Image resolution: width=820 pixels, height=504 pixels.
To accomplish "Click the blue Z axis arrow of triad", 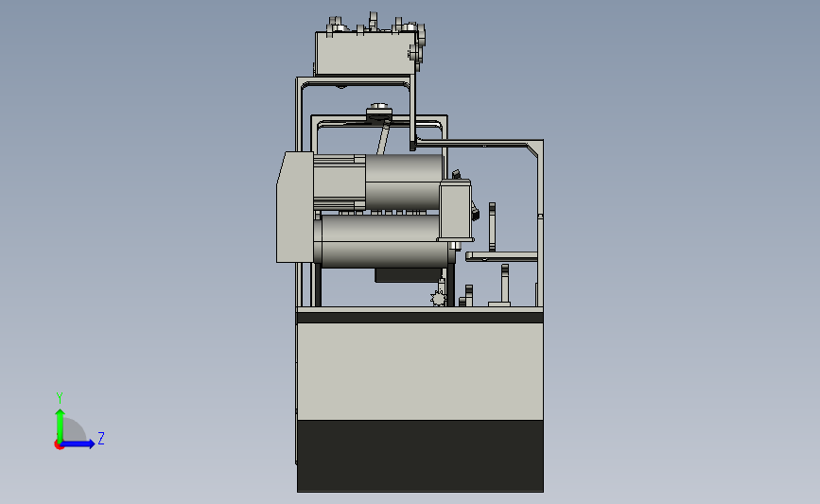I will (78, 444).
